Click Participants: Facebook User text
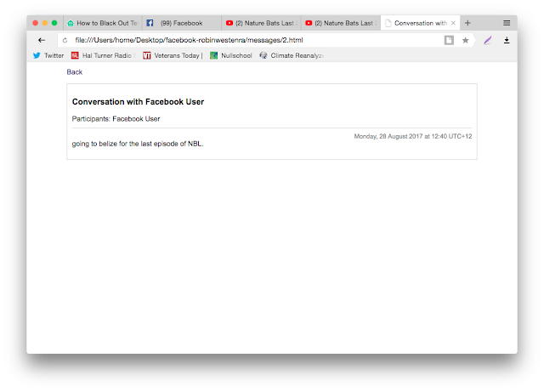Image resolution: width=544 pixels, height=392 pixels. (x=116, y=119)
